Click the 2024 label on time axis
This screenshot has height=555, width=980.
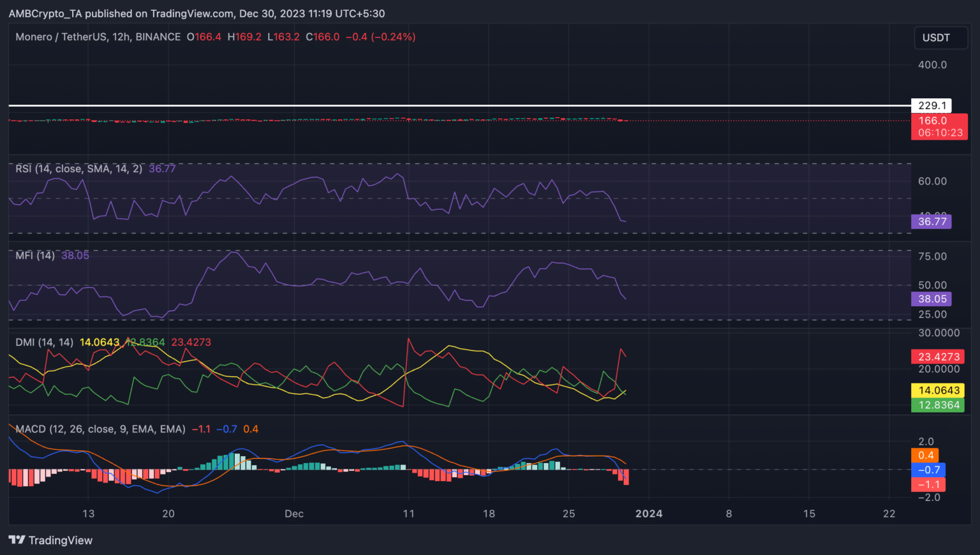pos(649,514)
